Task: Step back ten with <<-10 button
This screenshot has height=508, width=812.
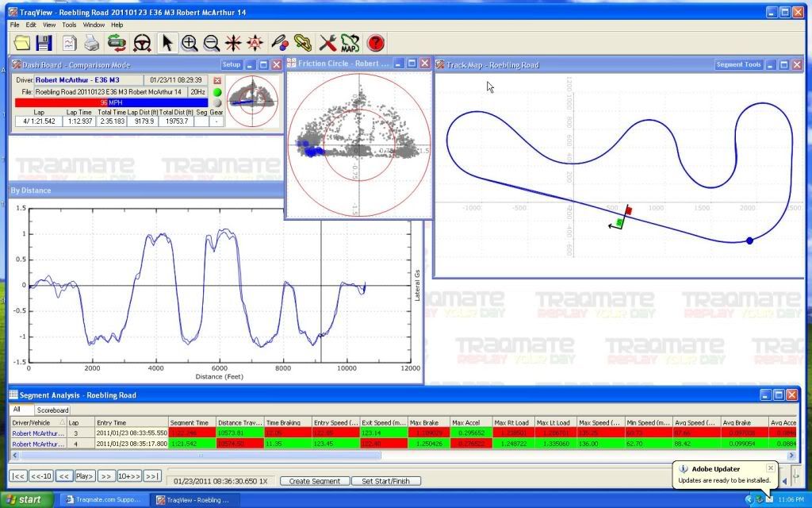Action: (41, 476)
